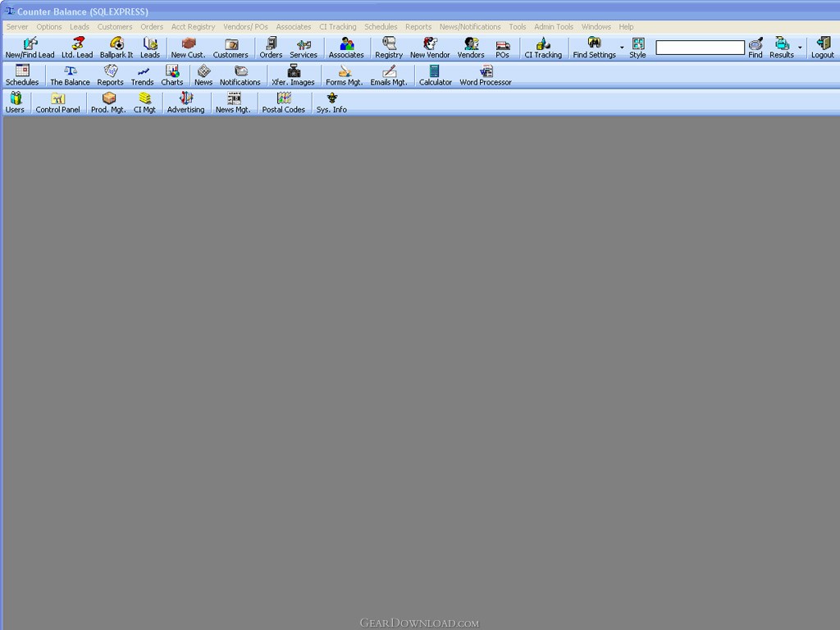Open the Options menu

(48, 27)
